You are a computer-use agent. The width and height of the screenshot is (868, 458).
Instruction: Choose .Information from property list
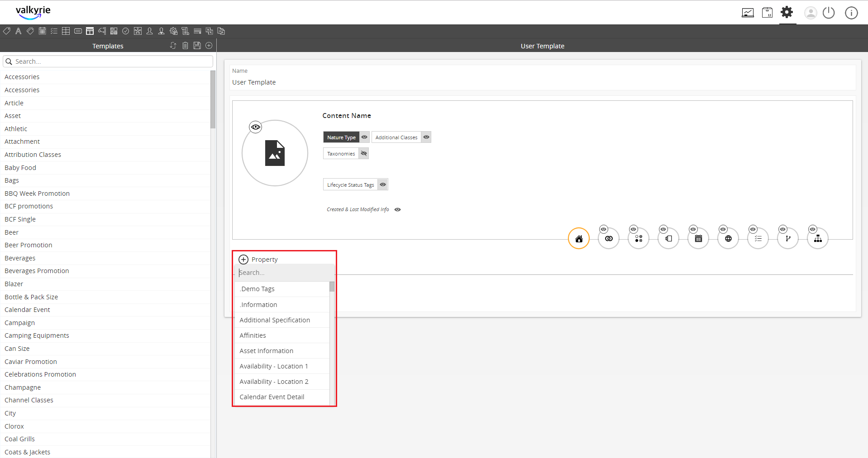pyautogui.click(x=282, y=305)
